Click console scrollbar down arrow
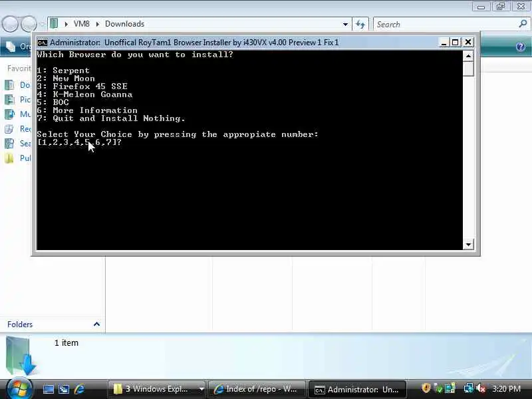The height and width of the screenshot is (399, 532). tap(469, 244)
